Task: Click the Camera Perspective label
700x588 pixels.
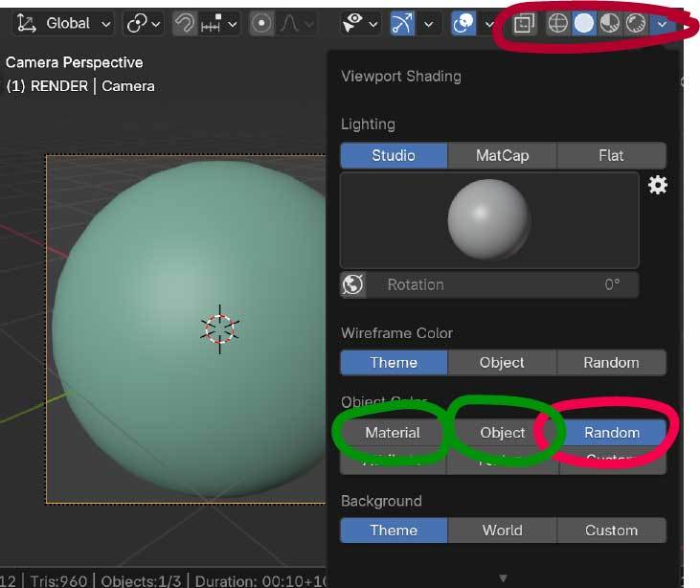Action: [74, 62]
